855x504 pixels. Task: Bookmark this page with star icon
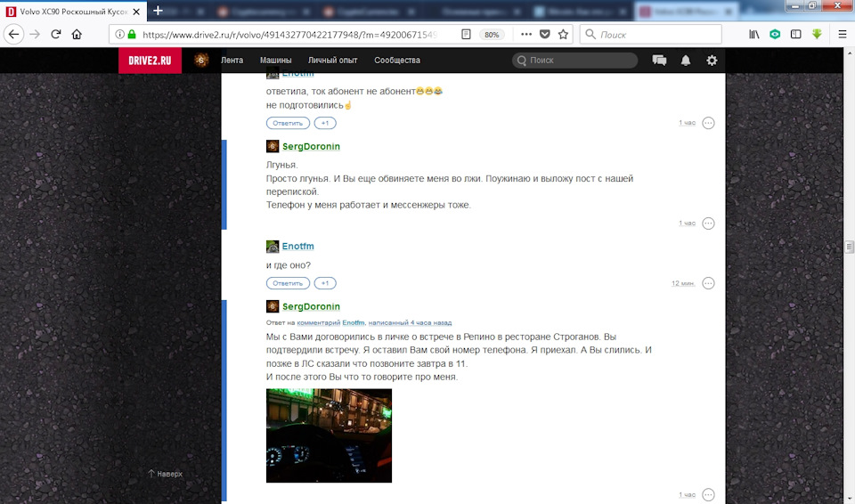coord(563,35)
